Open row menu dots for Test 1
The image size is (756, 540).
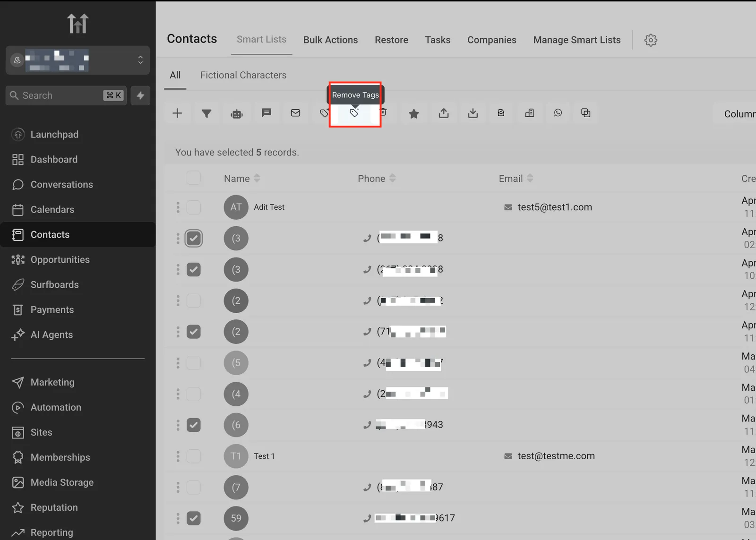tap(178, 456)
